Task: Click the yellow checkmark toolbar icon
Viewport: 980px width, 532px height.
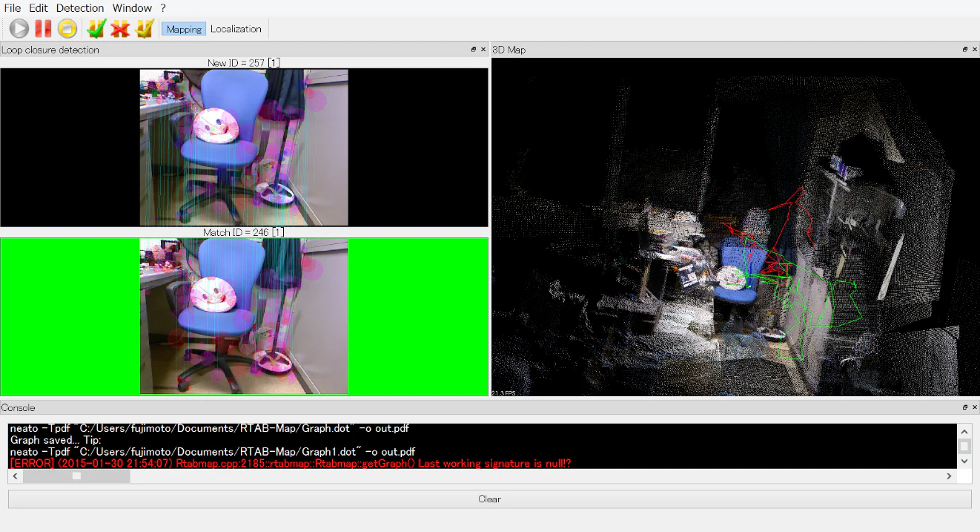Action: [145, 29]
